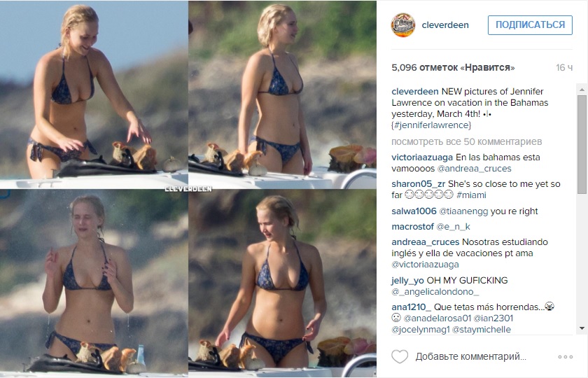Click the top-left photo of collage
588x378 pixels.
(x=94, y=94)
